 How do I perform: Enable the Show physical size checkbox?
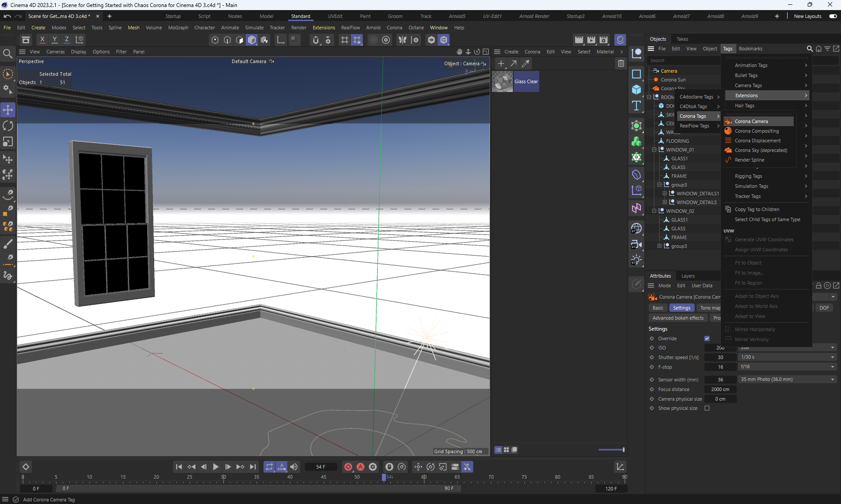[x=707, y=408]
